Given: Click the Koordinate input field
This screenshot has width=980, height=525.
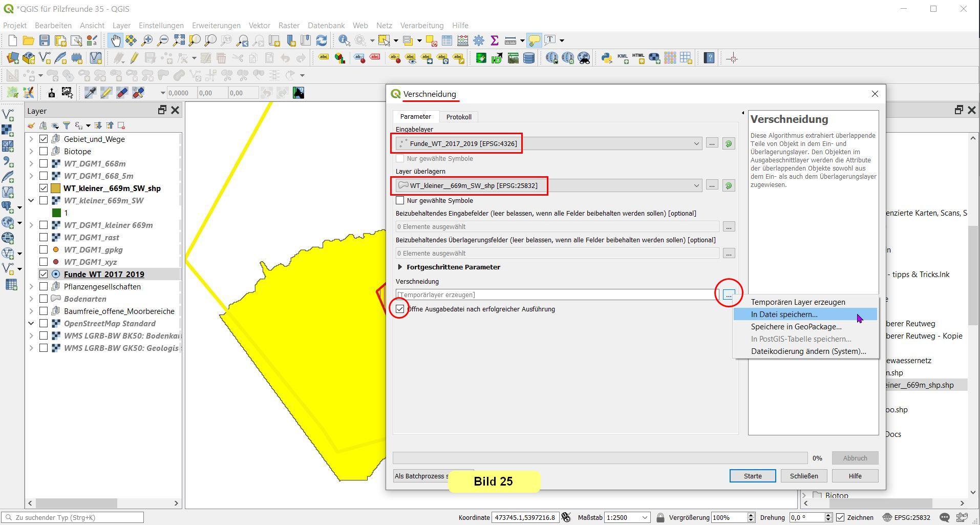Looking at the screenshot, I should (524, 517).
